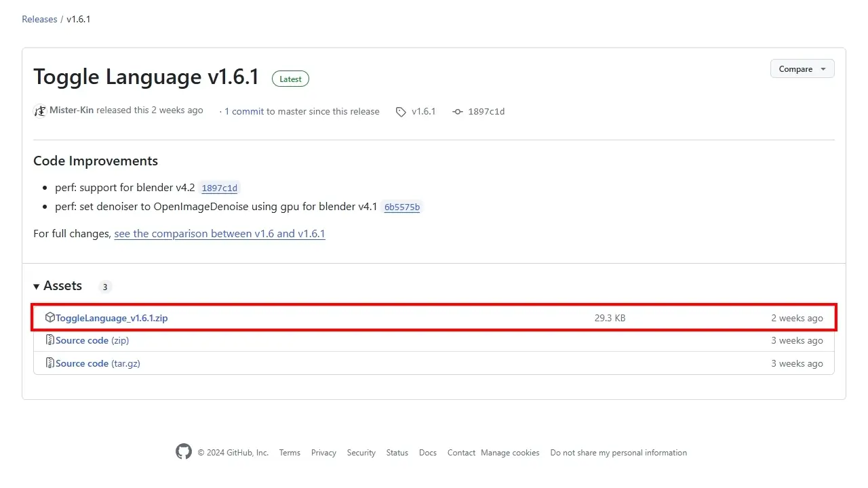868x488 pixels.
Task: Download Source code (tar.gz)
Action: pos(98,363)
